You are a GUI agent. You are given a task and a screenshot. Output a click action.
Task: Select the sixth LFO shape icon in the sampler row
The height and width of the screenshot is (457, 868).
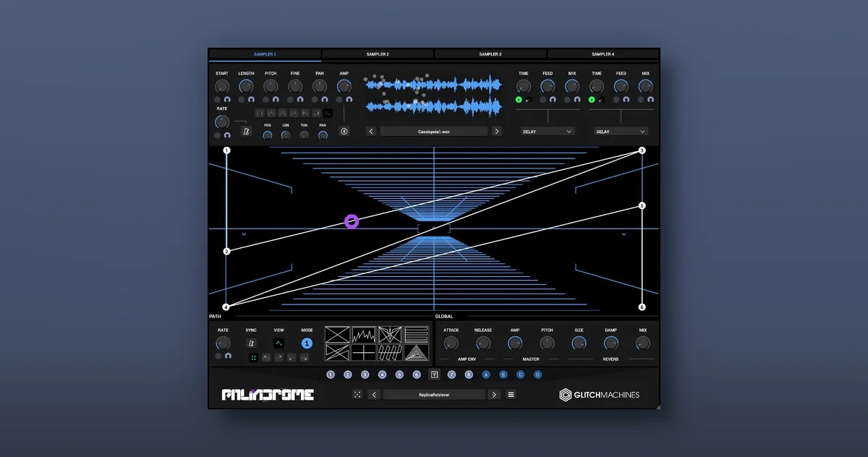tap(317, 114)
